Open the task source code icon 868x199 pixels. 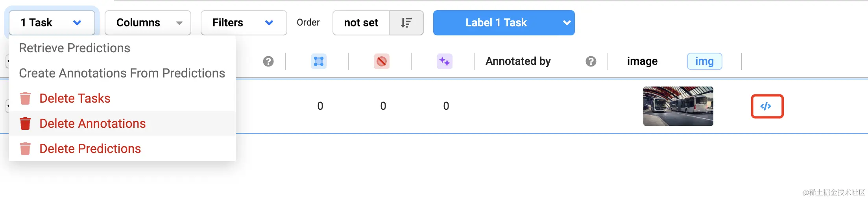coord(767,106)
